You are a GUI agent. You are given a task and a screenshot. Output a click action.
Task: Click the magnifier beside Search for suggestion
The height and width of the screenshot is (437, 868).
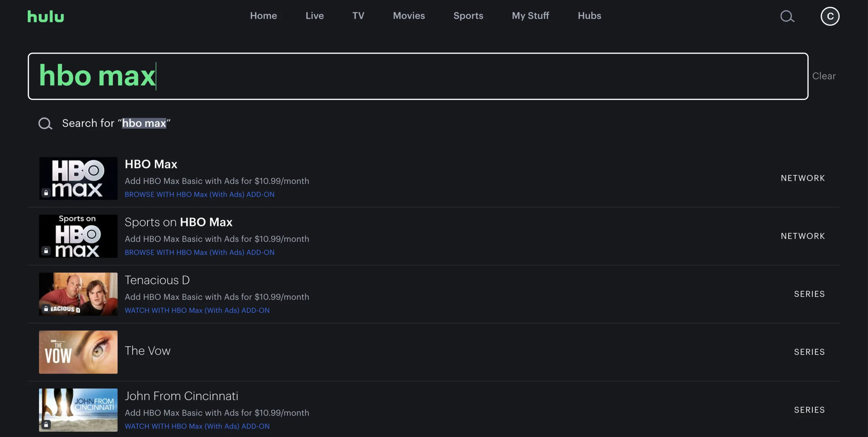45,123
